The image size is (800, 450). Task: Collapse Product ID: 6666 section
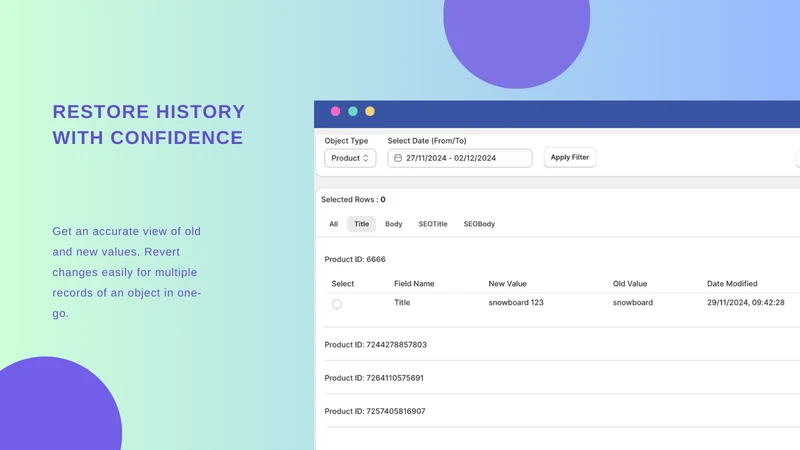tap(355, 259)
